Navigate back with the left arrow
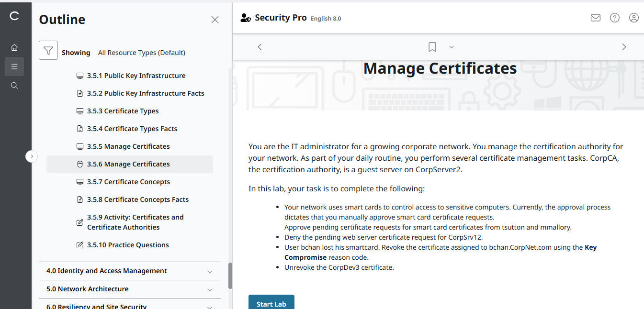 (259, 46)
